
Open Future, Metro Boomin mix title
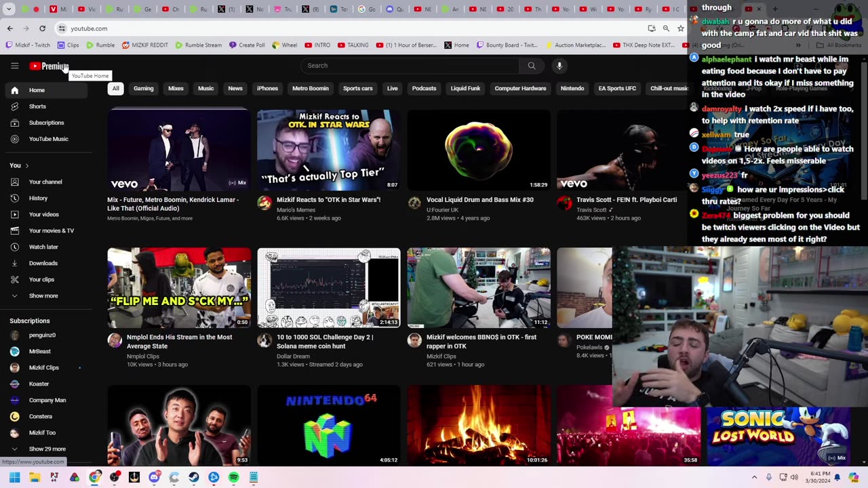tap(173, 204)
